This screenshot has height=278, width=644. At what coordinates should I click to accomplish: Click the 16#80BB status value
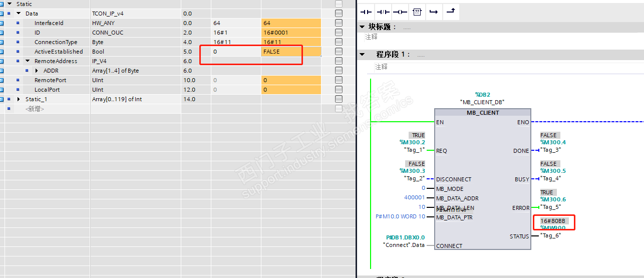(553, 221)
